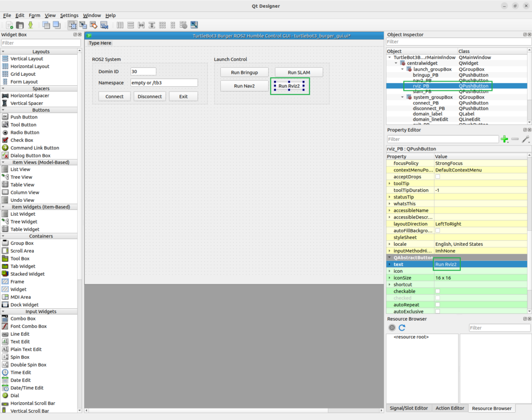Reload resources with the blue arrow icon
The image size is (532, 420).
402,327
